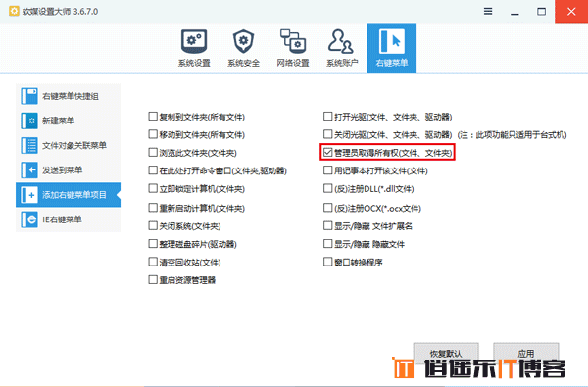The height and width of the screenshot is (387, 588).
Task: Enable 整理磁盘碎片(驱动器) checkbox
Action: (x=153, y=244)
